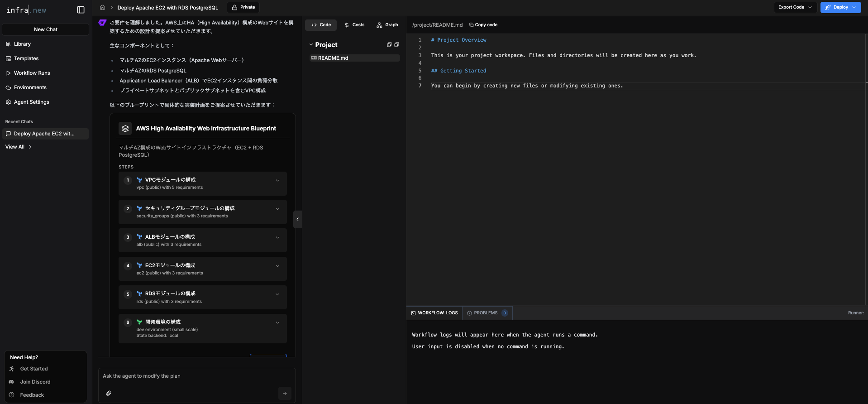The width and height of the screenshot is (868, 404).
Task: Click green environment icon on step 6
Action: [x=139, y=322]
